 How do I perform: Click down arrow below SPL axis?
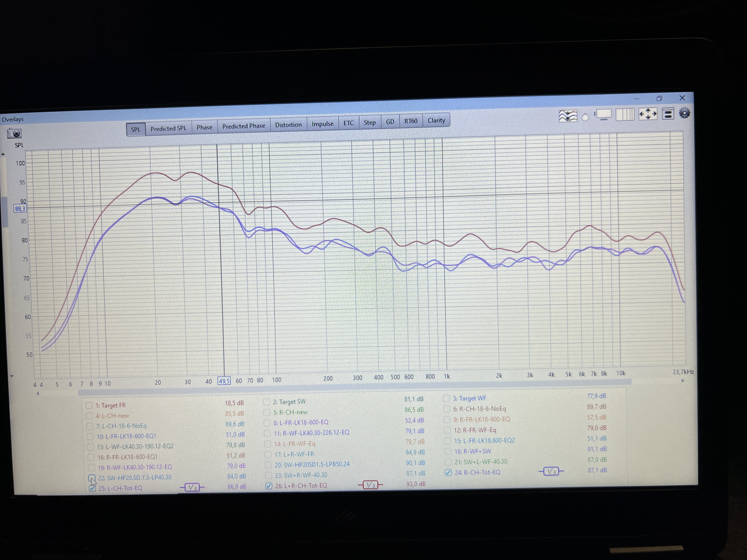(12, 376)
